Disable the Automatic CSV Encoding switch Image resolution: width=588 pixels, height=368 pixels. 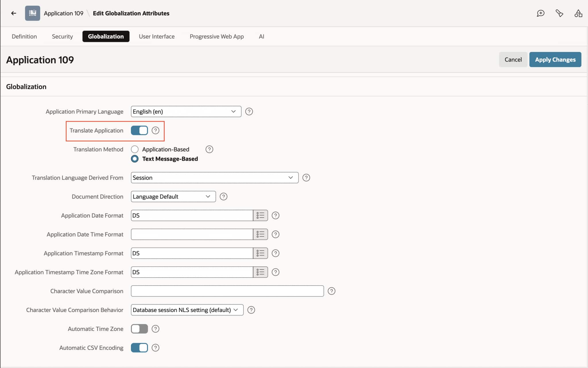[x=139, y=348]
